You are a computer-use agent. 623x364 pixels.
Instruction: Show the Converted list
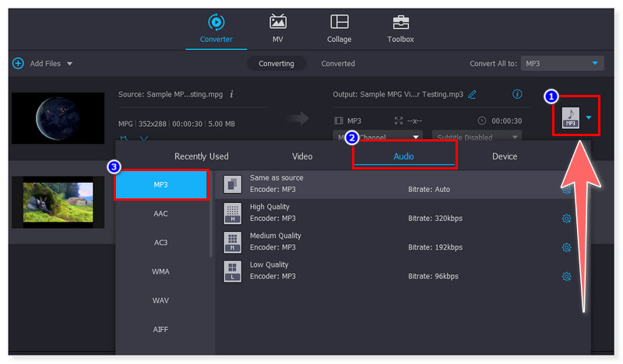pyautogui.click(x=338, y=63)
